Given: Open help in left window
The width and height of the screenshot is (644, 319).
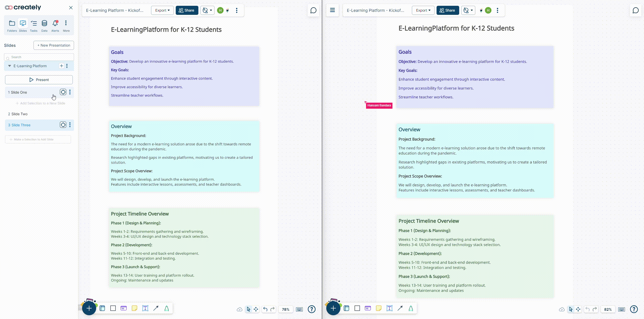Looking at the screenshot, I should tap(312, 309).
